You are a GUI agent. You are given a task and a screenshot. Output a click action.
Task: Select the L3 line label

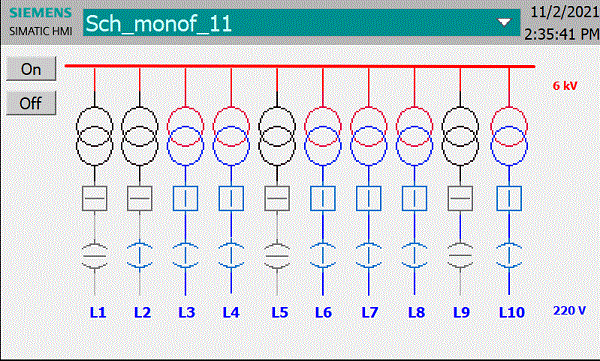tap(187, 312)
